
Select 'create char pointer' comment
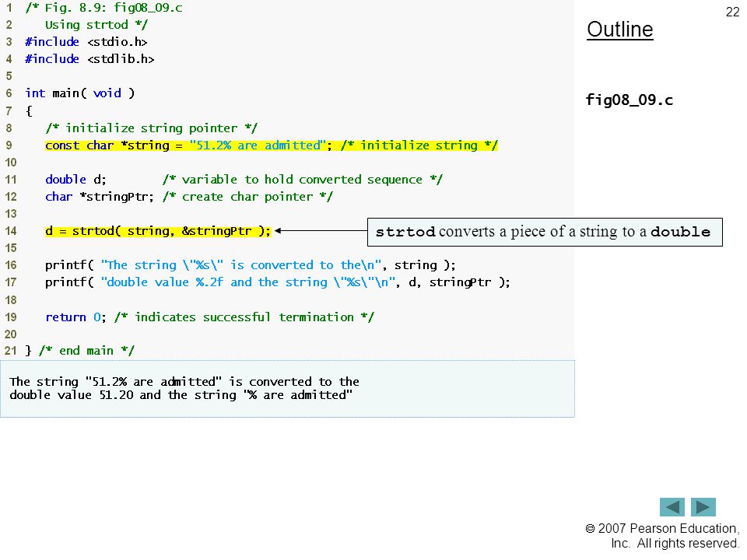(x=247, y=197)
